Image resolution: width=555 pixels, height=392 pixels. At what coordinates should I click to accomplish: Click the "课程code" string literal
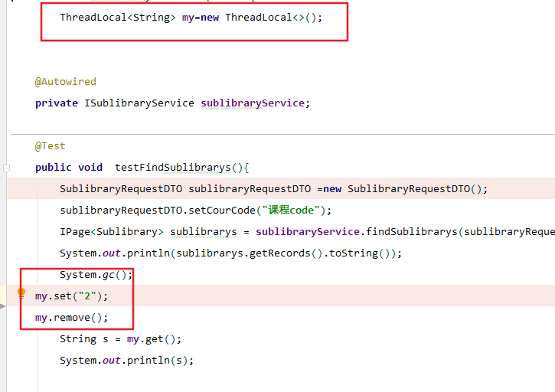[291, 211]
